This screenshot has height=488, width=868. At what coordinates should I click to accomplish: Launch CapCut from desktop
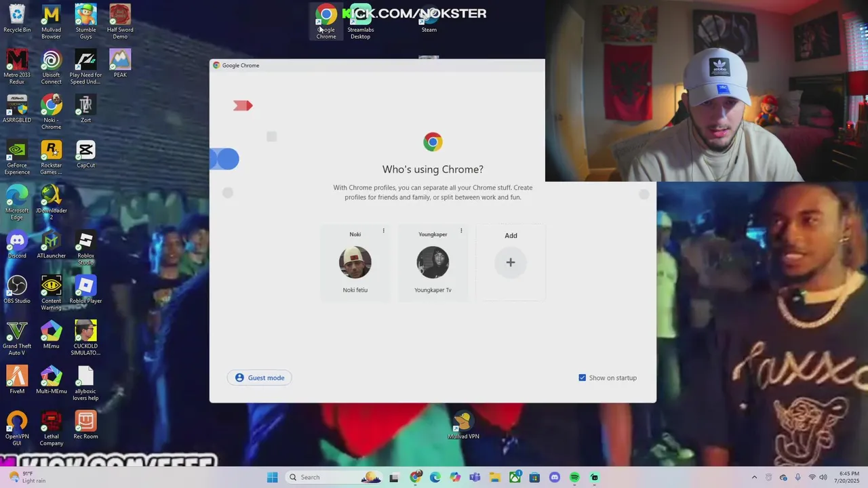85,155
